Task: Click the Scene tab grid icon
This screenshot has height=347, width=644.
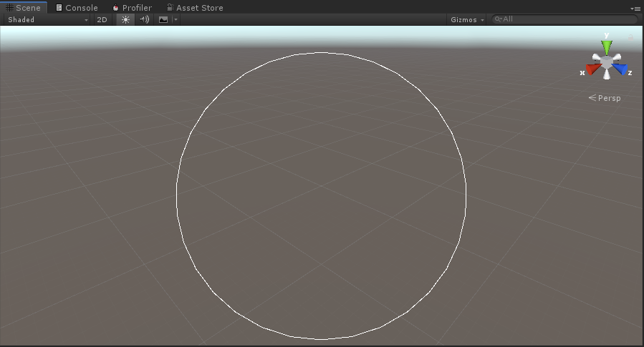Action: [x=9, y=7]
